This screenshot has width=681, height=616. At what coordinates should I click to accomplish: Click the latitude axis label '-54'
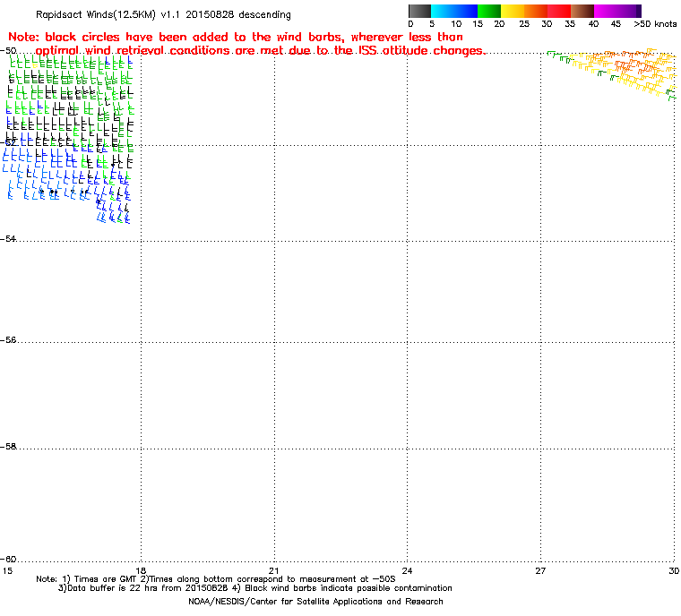[x=8, y=239]
